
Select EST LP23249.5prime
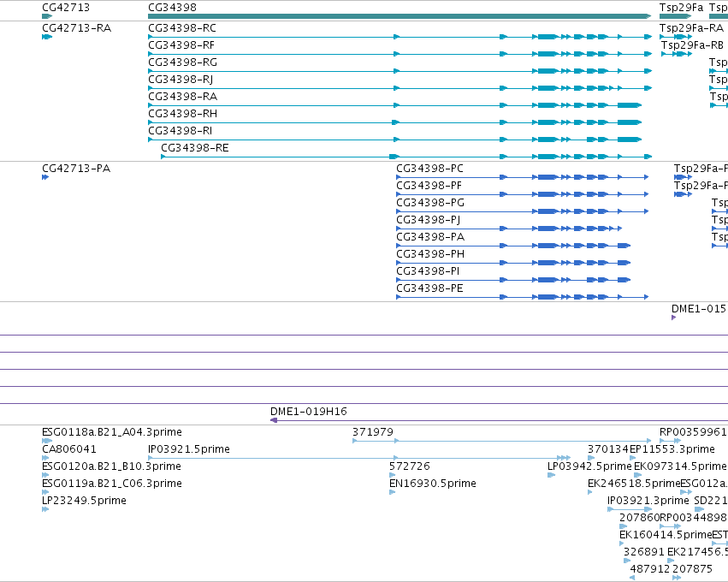(84, 501)
